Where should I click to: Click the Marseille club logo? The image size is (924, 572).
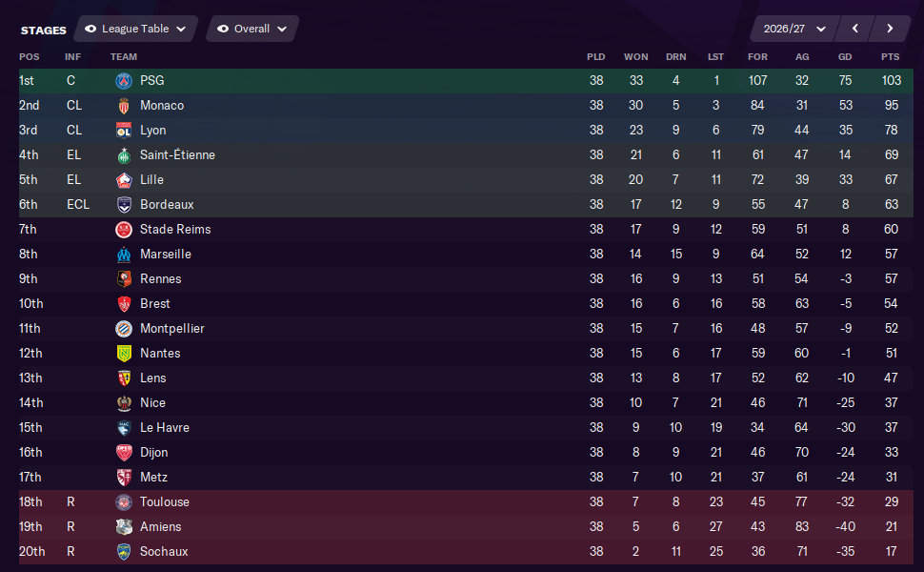click(124, 255)
